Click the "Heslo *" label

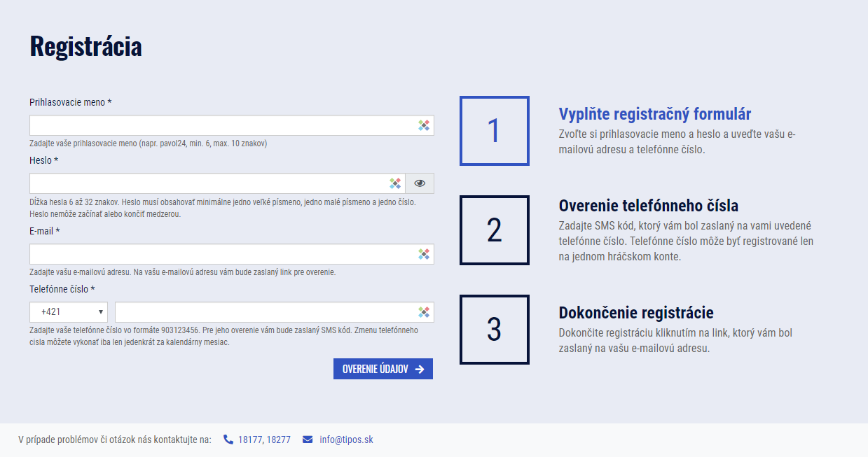point(44,160)
